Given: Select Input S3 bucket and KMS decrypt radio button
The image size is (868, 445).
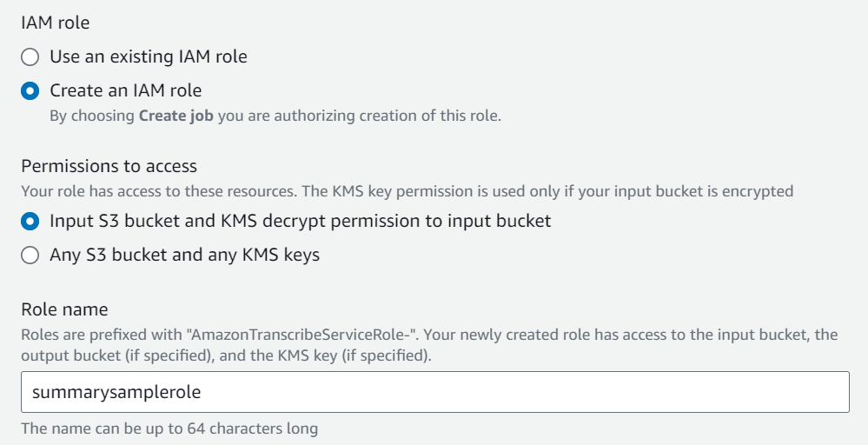Looking at the screenshot, I should [30, 222].
